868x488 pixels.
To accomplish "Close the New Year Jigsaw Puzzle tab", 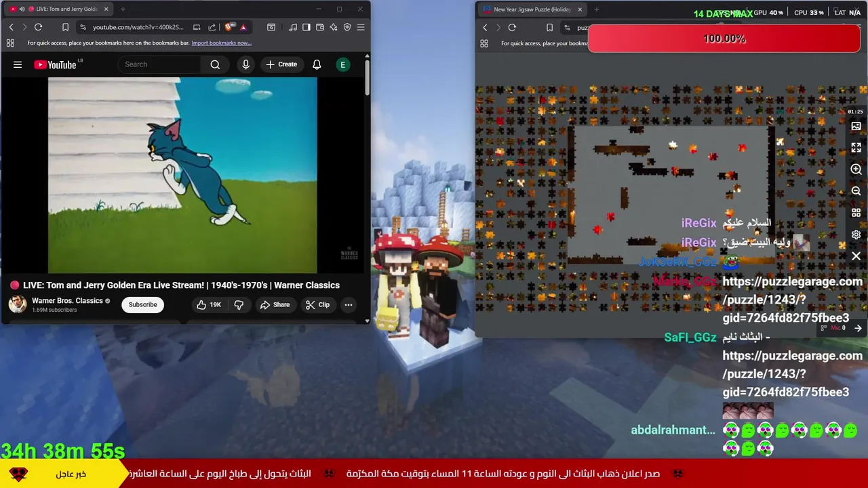I will [580, 9].
